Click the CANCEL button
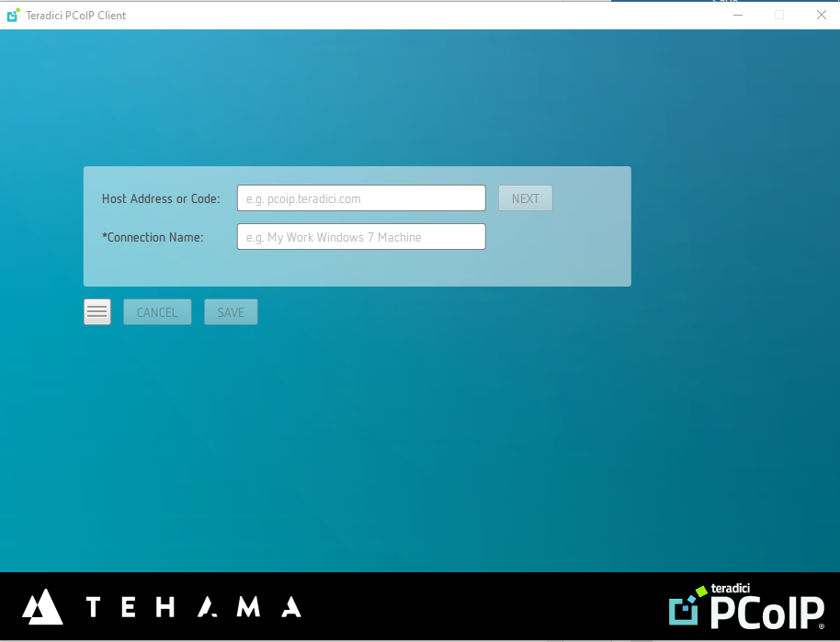Viewport: 840px width, 642px height. click(157, 311)
